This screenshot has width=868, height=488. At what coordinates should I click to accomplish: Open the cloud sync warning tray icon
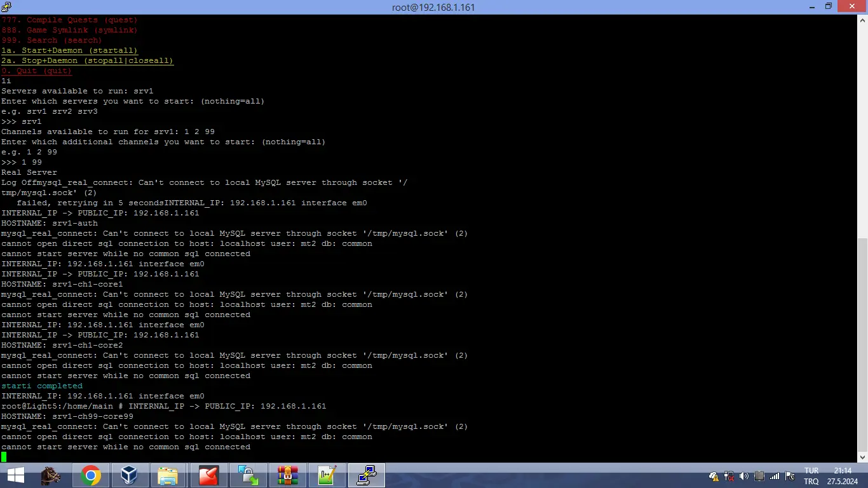coord(714,476)
